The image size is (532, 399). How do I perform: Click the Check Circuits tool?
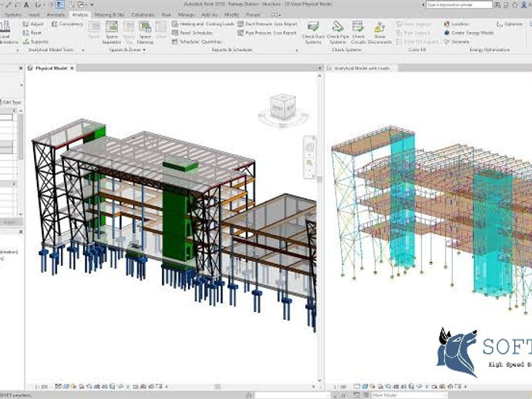coord(358,32)
